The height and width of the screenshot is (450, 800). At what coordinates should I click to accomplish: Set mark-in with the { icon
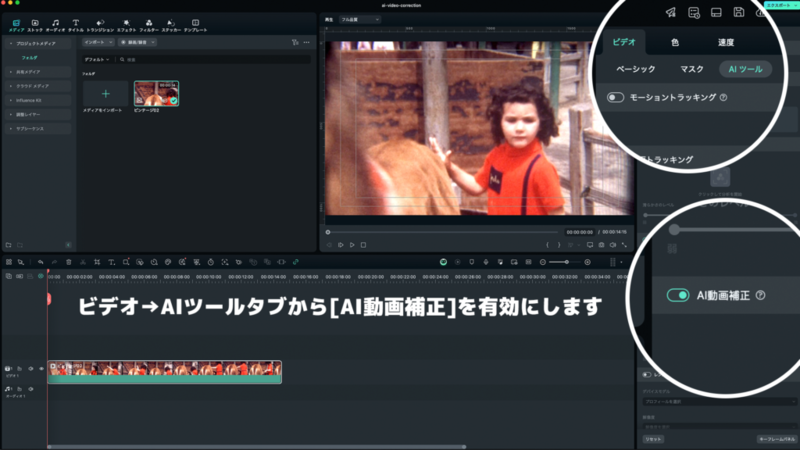(547, 245)
